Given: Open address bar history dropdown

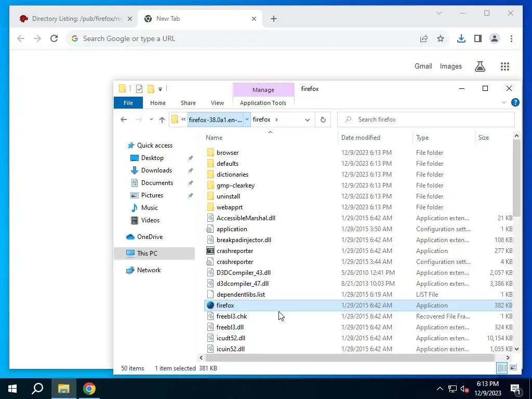Looking at the screenshot, I should click(x=308, y=120).
